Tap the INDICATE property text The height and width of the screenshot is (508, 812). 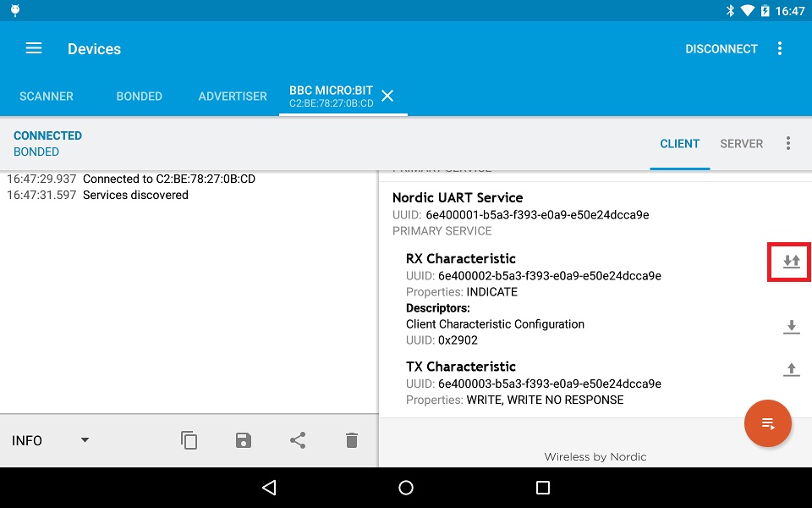(492, 292)
